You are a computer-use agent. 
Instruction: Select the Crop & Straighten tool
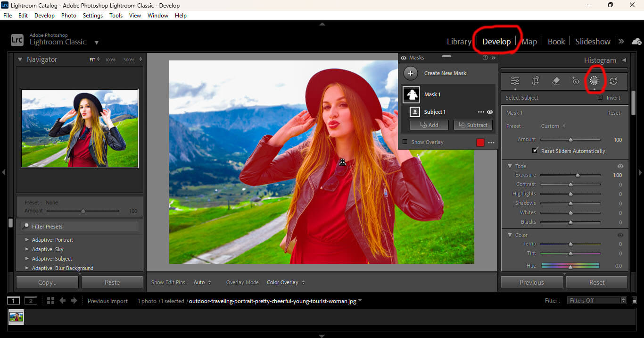pos(536,81)
